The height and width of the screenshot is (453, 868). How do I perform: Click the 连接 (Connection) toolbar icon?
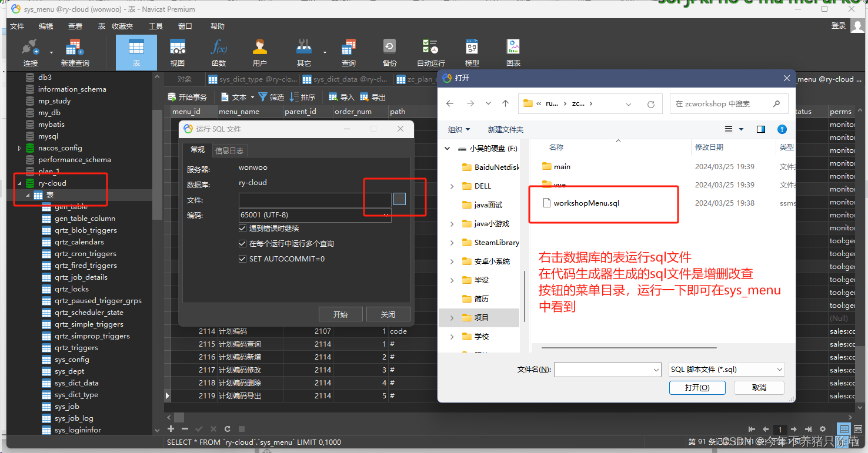click(x=31, y=52)
